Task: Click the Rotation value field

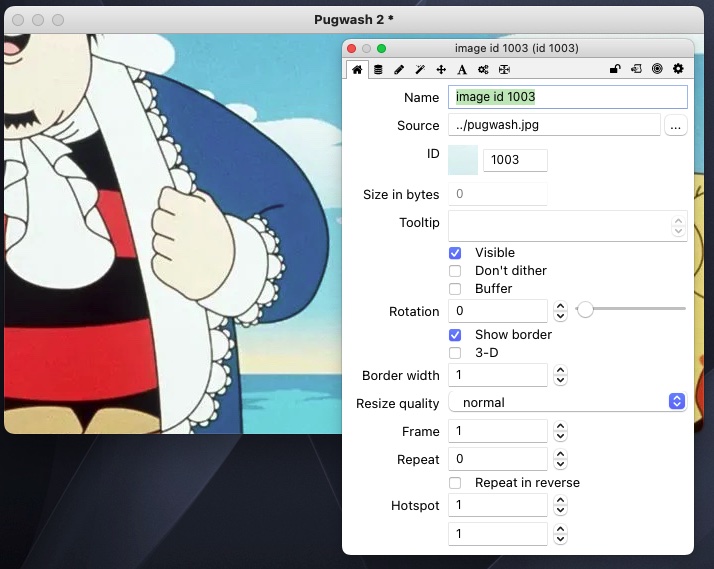Action: [x=498, y=311]
